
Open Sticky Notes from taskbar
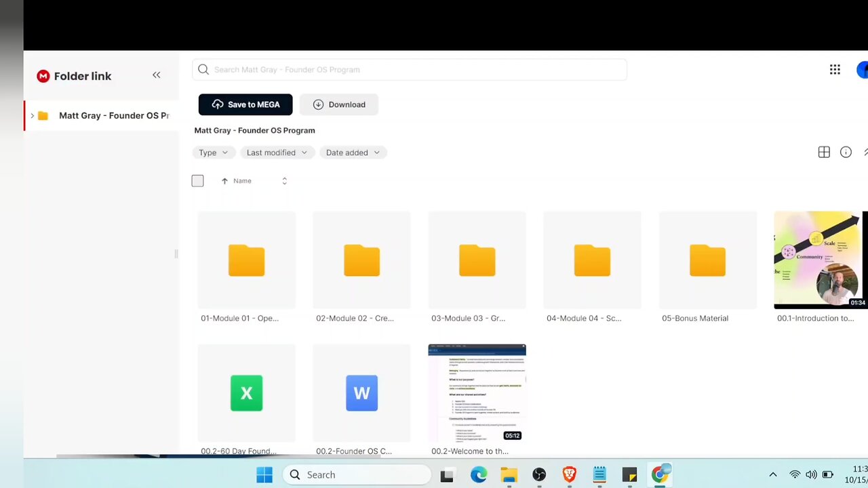[629, 475]
